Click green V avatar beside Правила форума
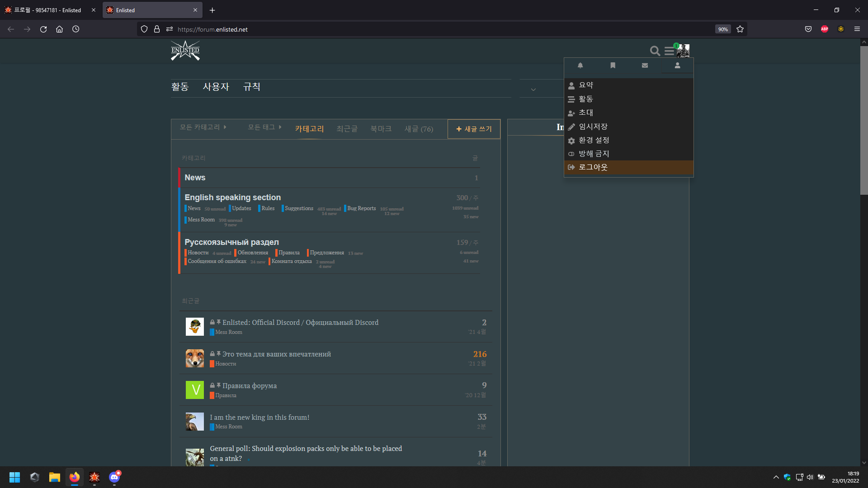The width and height of the screenshot is (868, 488). coord(195,390)
